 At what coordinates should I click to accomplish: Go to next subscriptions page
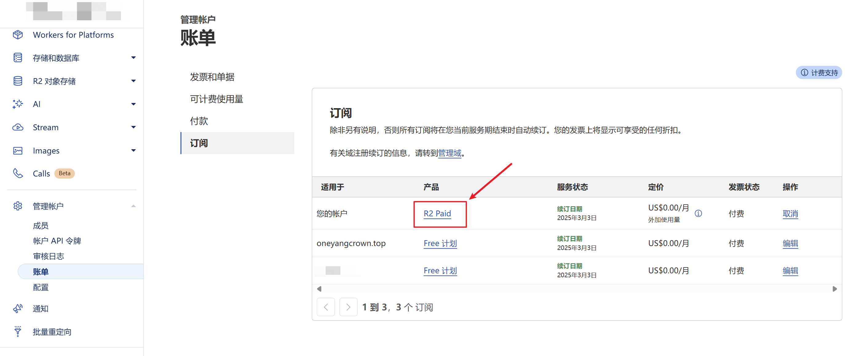pyautogui.click(x=348, y=307)
